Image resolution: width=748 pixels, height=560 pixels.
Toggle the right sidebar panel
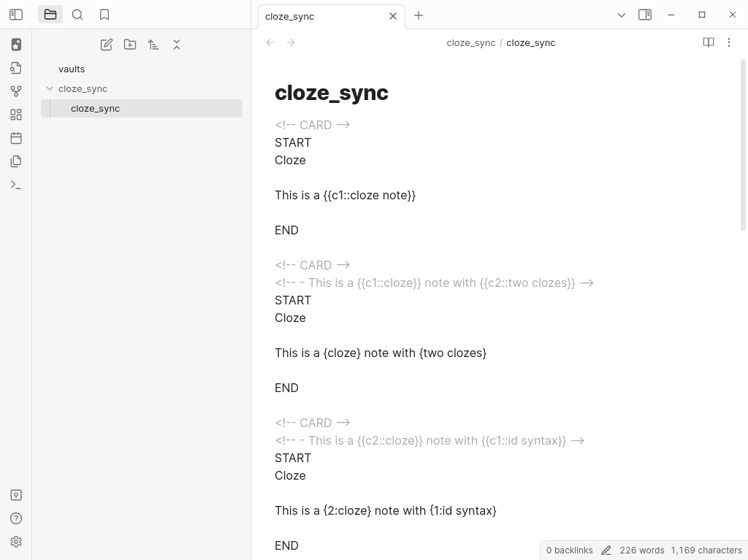(x=645, y=15)
